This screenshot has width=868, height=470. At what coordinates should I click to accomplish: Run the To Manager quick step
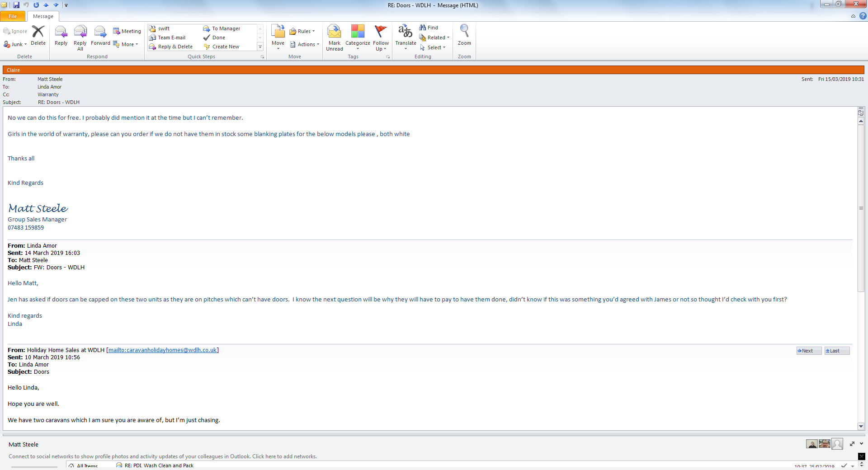[x=222, y=28]
